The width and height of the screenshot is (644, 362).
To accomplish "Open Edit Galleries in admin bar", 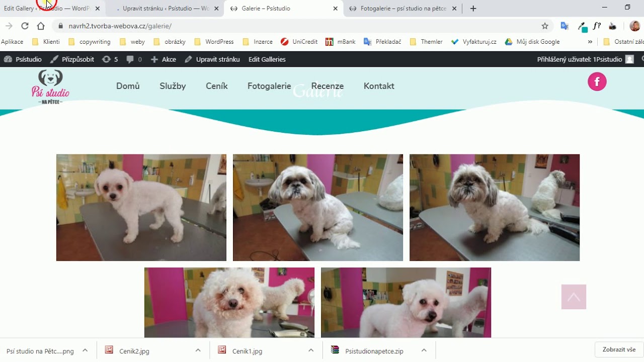I will pos(267,59).
